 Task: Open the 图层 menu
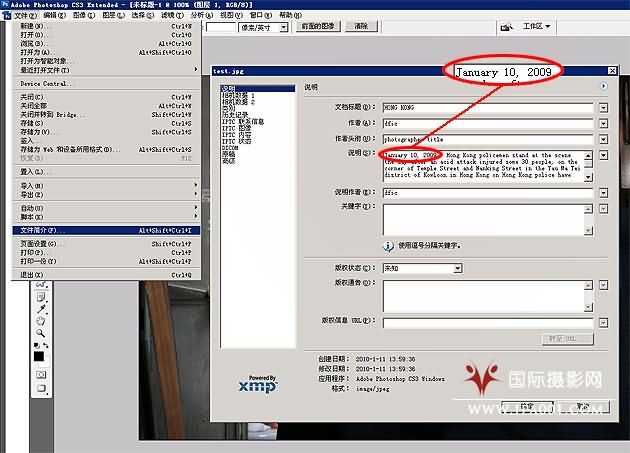[x=114, y=15]
